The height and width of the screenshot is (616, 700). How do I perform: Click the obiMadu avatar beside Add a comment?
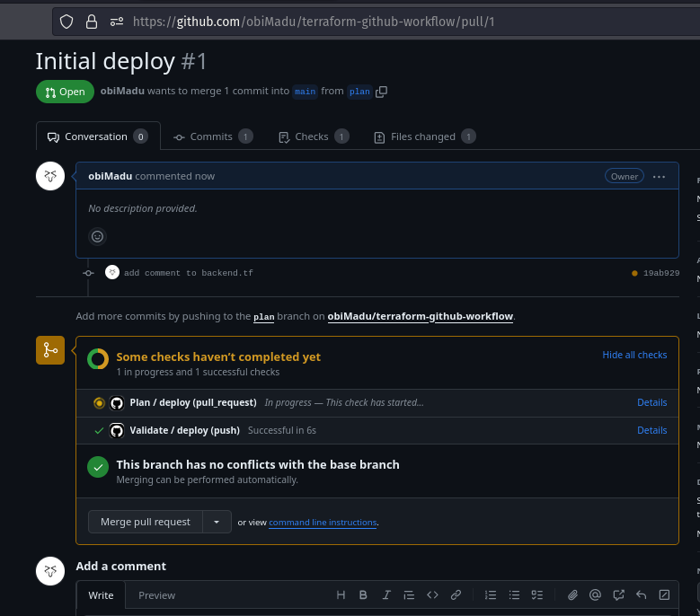tap(50, 571)
